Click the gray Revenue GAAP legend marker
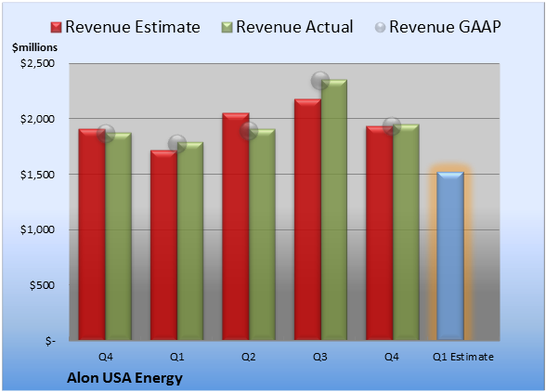The height and width of the screenshot is (392, 546). click(x=380, y=28)
